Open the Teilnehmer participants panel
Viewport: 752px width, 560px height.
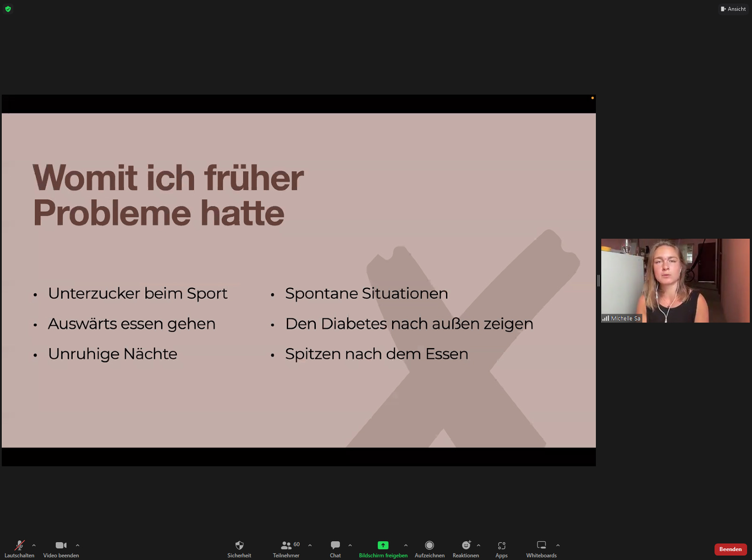tap(286, 549)
